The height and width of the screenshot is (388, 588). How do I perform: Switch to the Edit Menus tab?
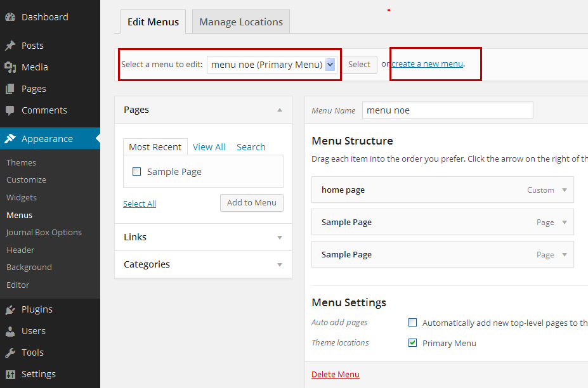(153, 22)
